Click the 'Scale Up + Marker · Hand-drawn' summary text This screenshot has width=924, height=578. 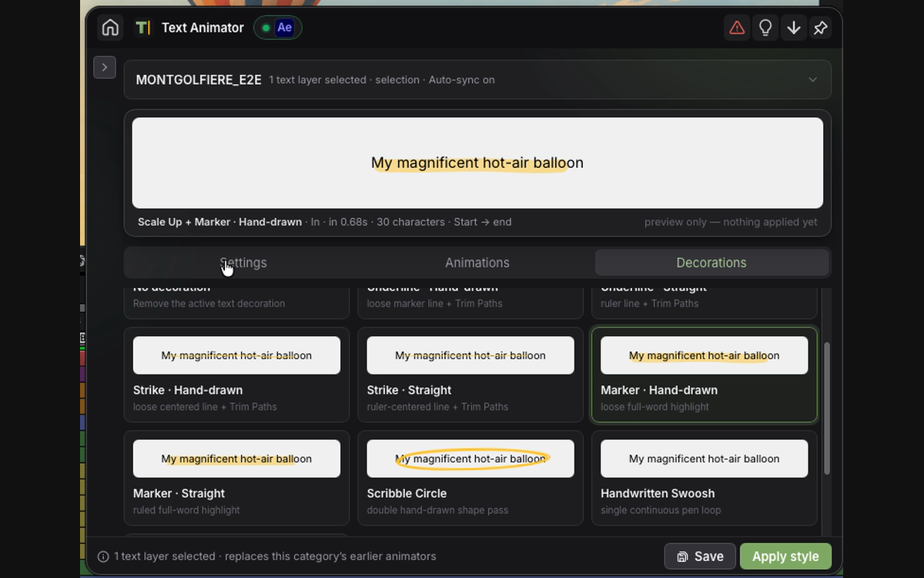coord(219,222)
